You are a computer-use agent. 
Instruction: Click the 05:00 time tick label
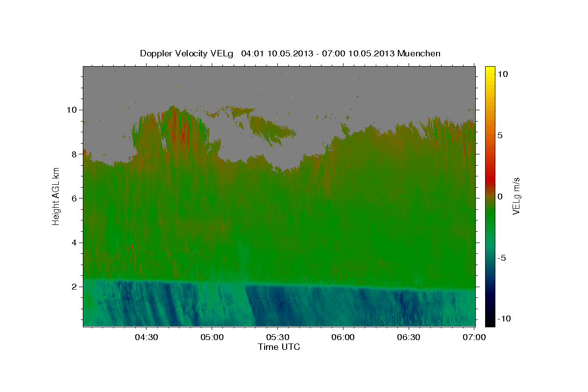click(x=212, y=337)
